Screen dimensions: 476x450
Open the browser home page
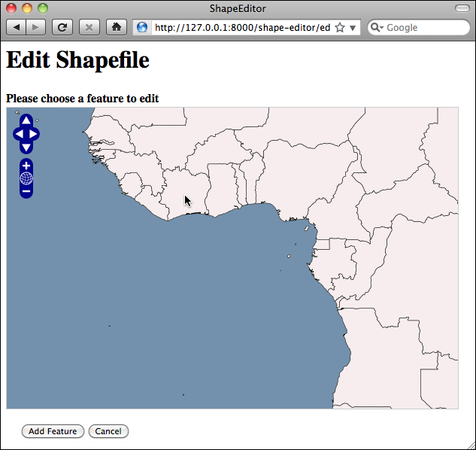[117, 28]
